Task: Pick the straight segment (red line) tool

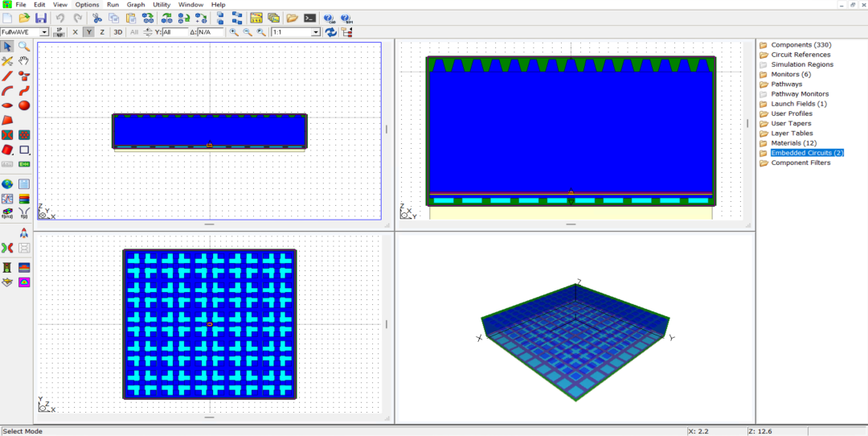Action: pos(8,76)
